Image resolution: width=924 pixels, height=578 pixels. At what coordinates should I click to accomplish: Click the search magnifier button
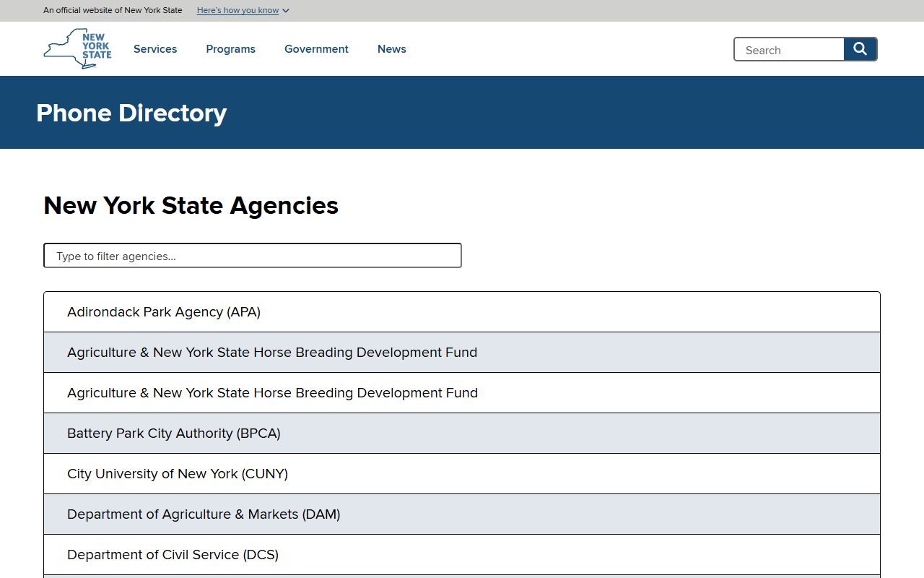tap(860, 49)
